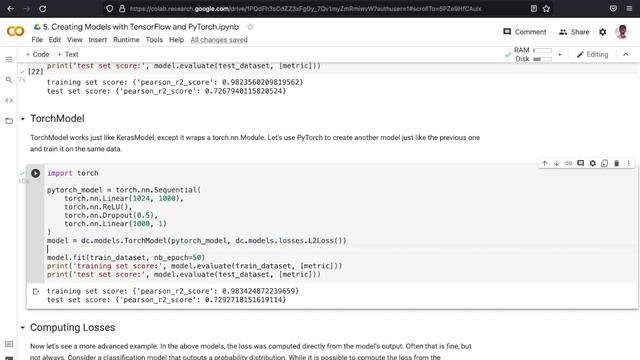Viewport: 640px width, 360px height.
Task: Collapse the Computing Losses section
Action: [22, 327]
